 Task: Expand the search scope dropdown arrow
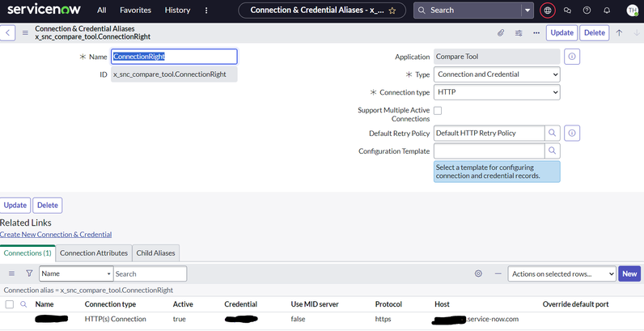(x=527, y=11)
